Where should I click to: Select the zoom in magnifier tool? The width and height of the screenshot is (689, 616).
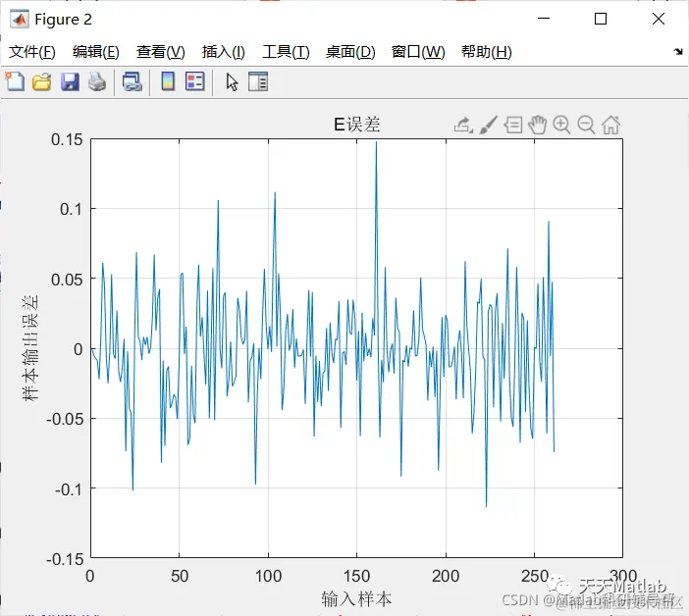[x=561, y=126]
